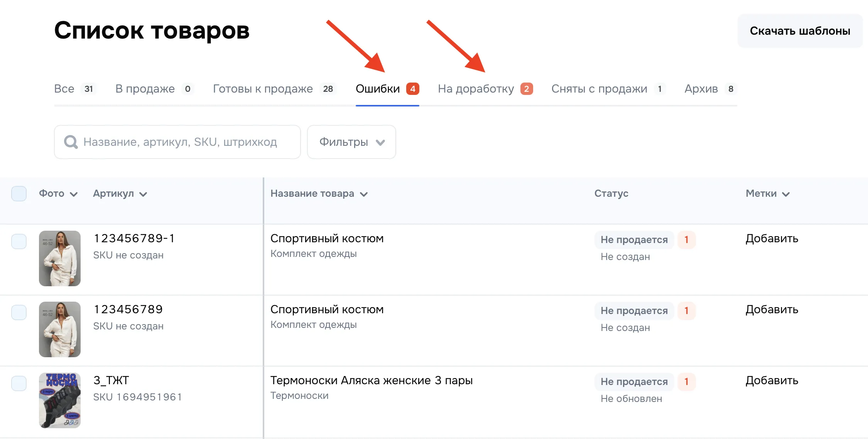This screenshot has width=868, height=439.
Task: Tick the select-all checkbox in header
Action: pyautogui.click(x=19, y=194)
